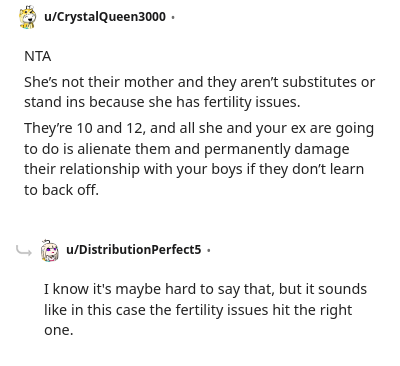
Task: Open u/DistributionPerfect5 profile link
Action: [x=134, y=249]
